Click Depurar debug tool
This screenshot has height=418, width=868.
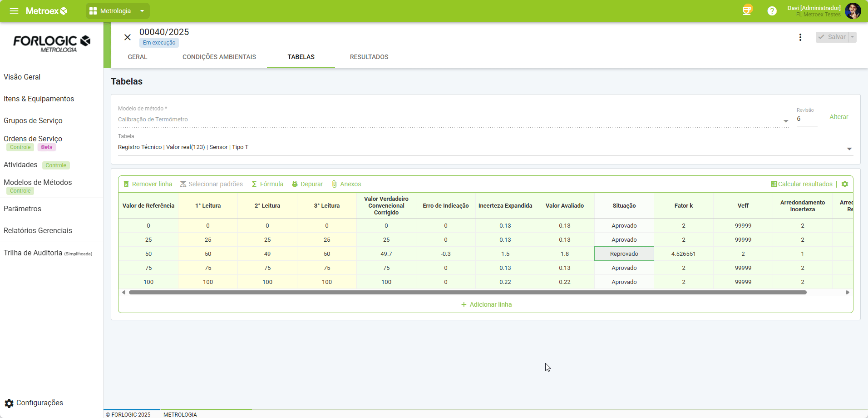point(307,184)
